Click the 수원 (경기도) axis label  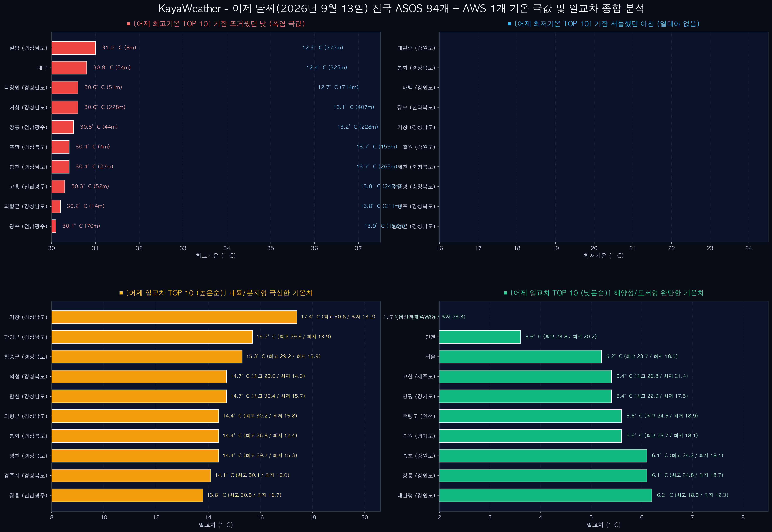pyautogui.click(x=419, y=436)
